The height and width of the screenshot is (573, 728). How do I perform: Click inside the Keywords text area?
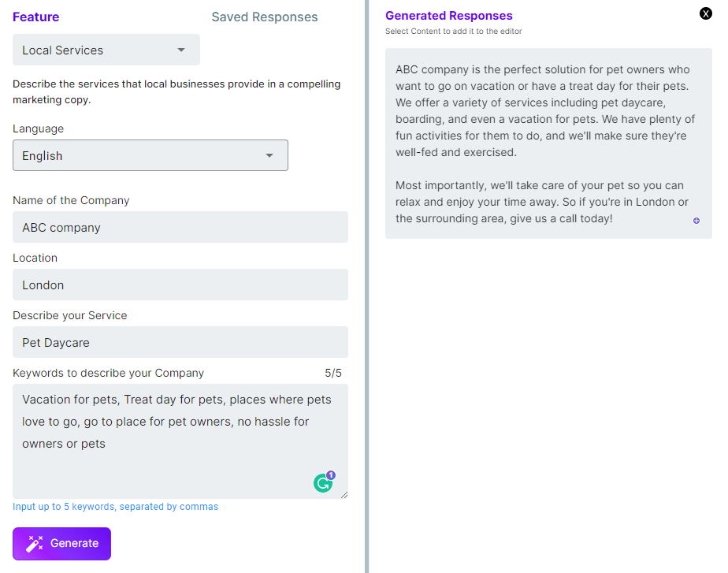[x=180, y=441]
